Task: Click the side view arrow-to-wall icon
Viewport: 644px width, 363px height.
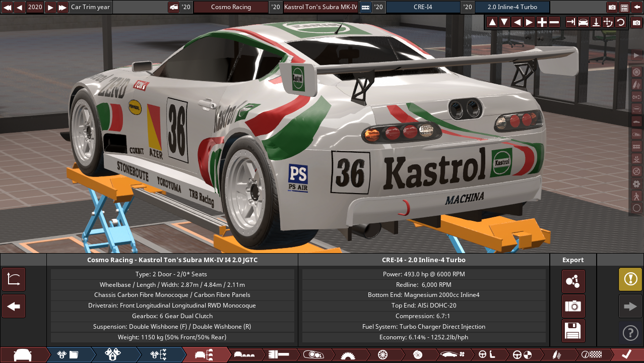Action: pos(571,22)
